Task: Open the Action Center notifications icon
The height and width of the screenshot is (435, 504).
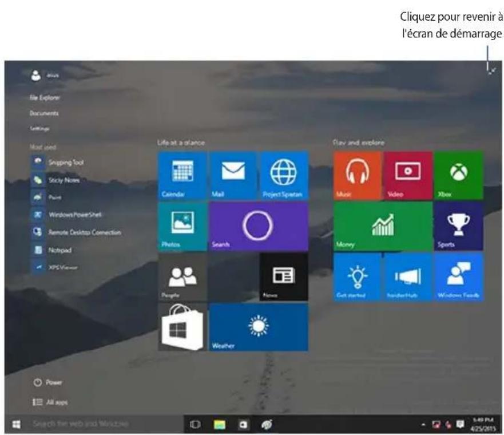Action: point(461,425)
